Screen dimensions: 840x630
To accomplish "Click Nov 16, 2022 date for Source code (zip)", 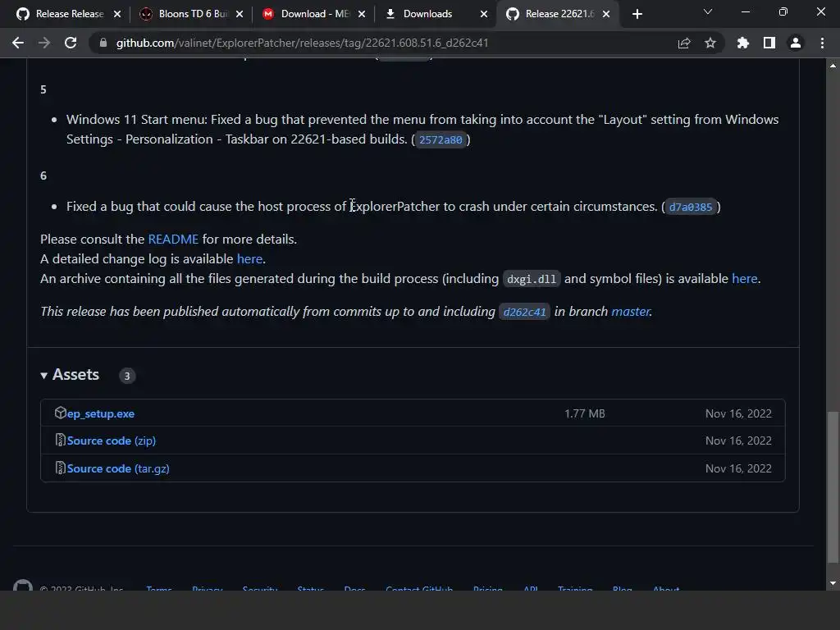I will click(738, 441).
